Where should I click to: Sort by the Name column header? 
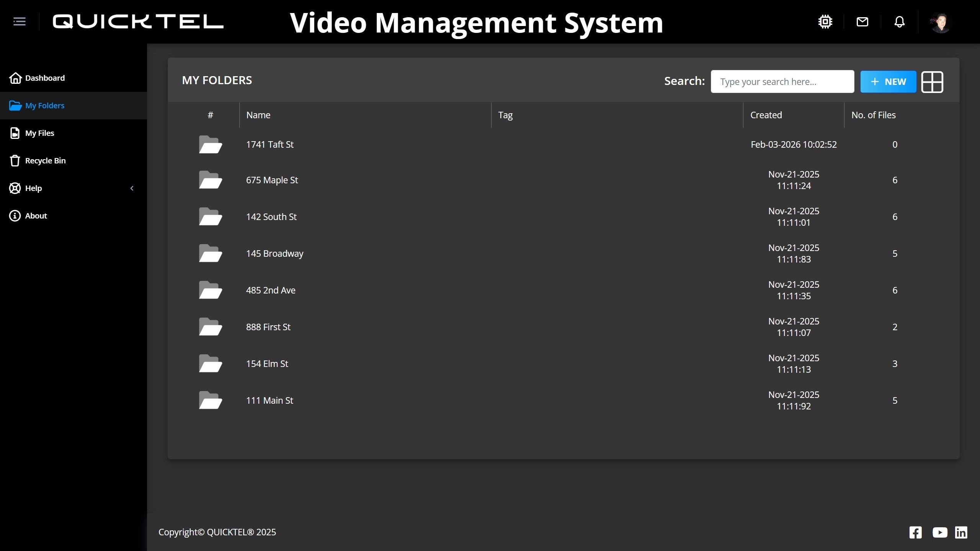click(x=258, y=115)
